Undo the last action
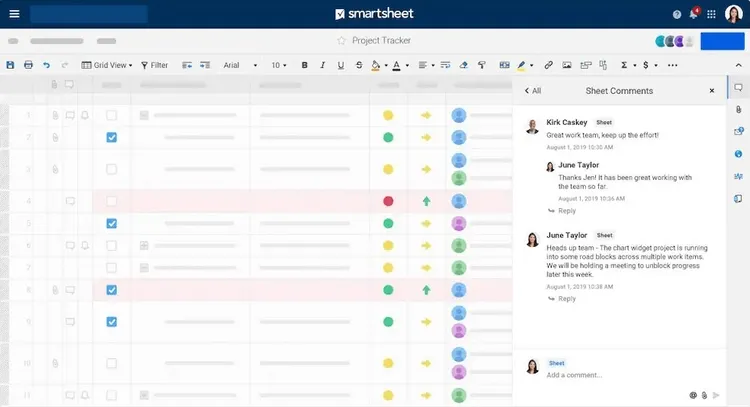 point(46,65)
